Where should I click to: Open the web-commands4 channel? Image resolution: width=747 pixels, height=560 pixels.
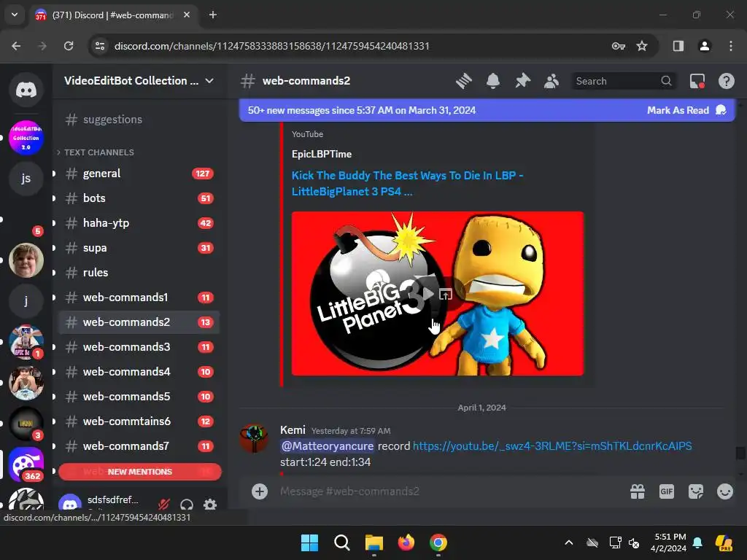point(139,371)
